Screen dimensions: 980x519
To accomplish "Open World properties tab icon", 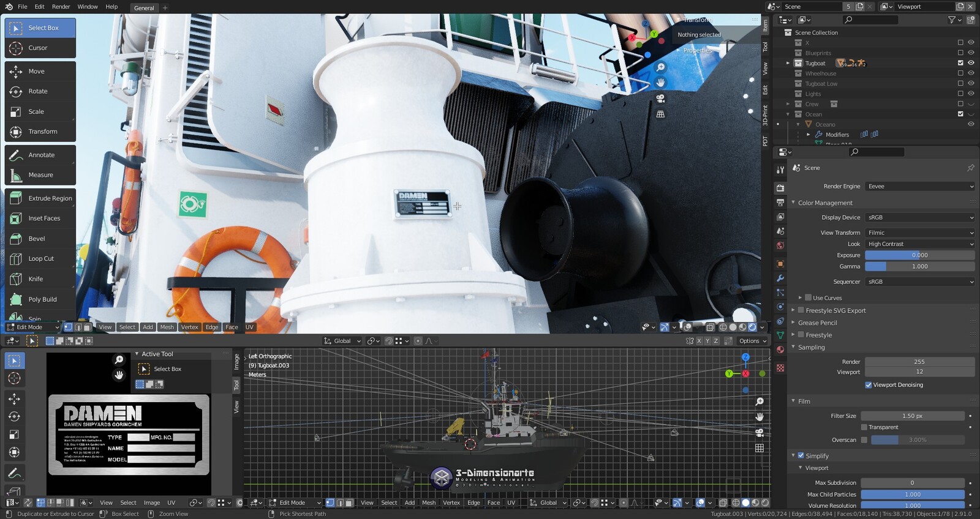I will [x=780, y=245].
